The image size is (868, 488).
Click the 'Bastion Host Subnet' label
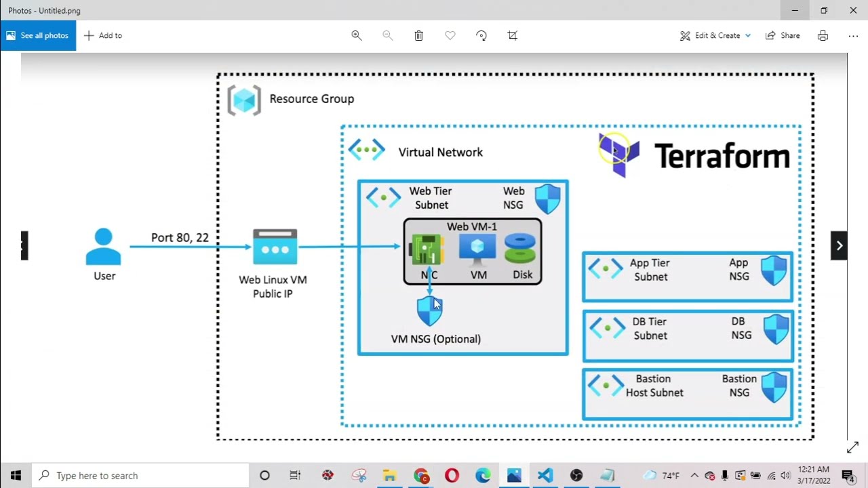click(654, 386)
